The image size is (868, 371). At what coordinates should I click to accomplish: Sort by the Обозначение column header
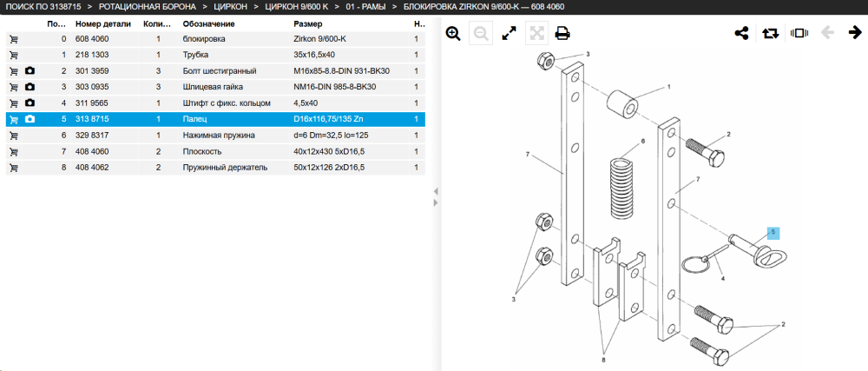coord(208,23)
